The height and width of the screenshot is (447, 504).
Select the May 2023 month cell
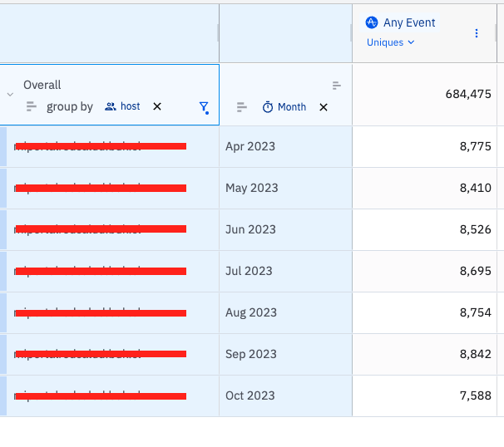coord(285,188)
